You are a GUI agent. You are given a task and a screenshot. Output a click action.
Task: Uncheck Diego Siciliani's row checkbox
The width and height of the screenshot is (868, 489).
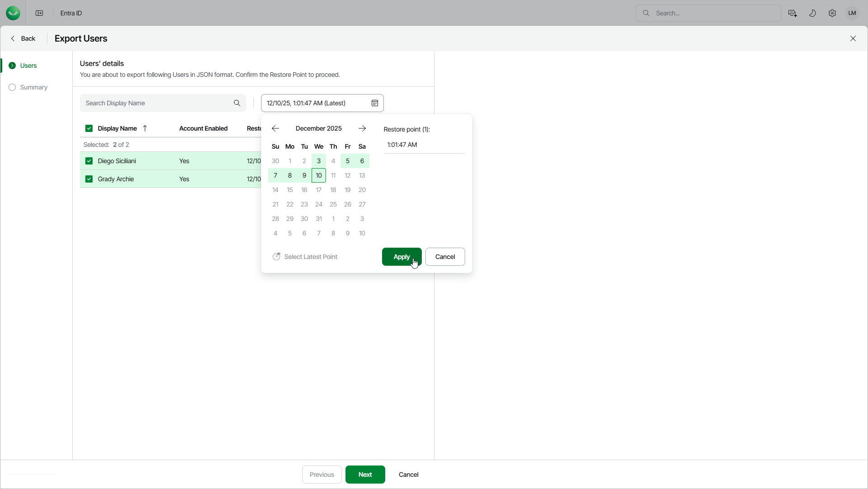pos(89,161)
